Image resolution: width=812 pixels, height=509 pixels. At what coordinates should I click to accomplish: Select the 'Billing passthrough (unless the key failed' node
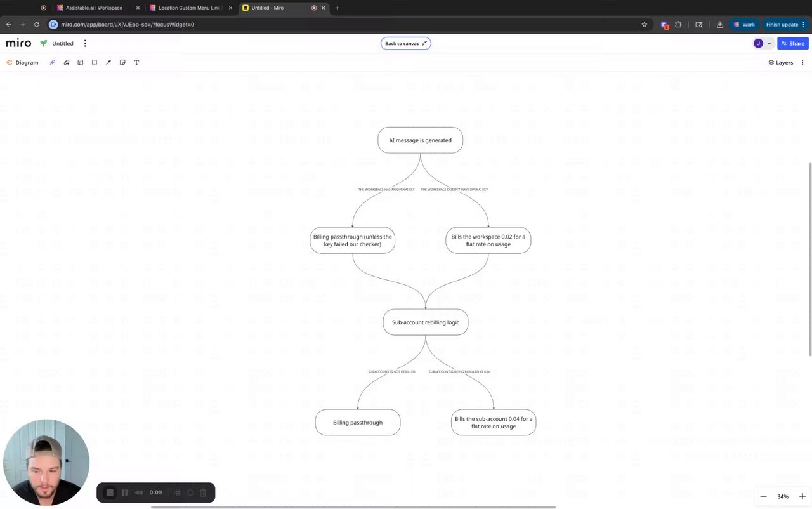point(353,241)
